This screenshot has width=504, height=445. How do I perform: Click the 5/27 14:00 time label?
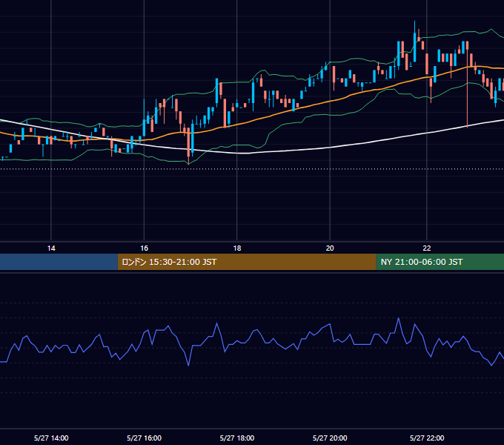point(51,438)
